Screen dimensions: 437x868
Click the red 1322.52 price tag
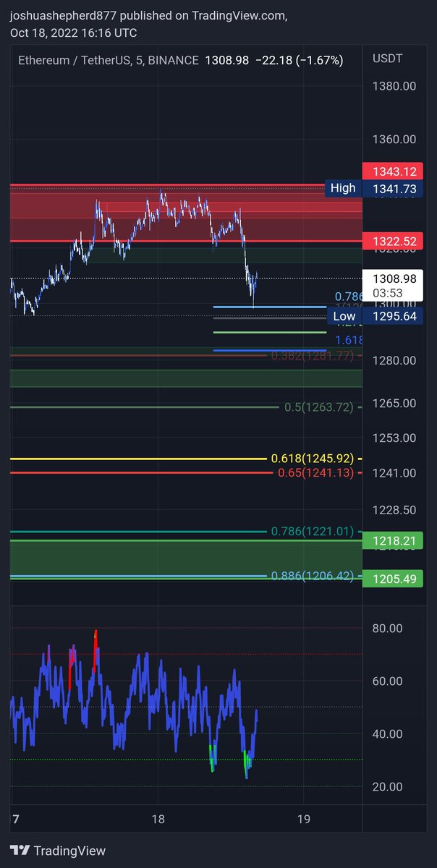point(394,241)
